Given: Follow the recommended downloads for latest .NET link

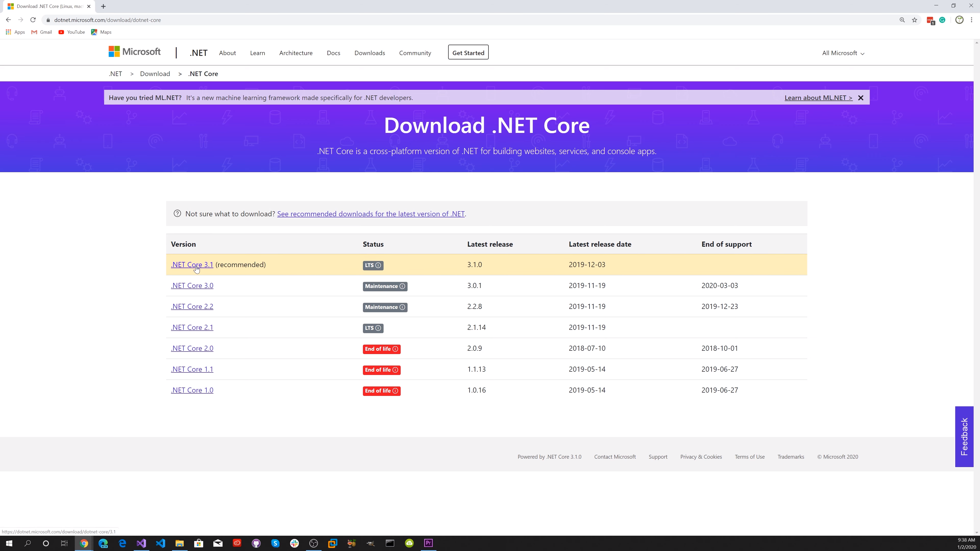Looking at the screenshot, I should click(x=371, y=214).
